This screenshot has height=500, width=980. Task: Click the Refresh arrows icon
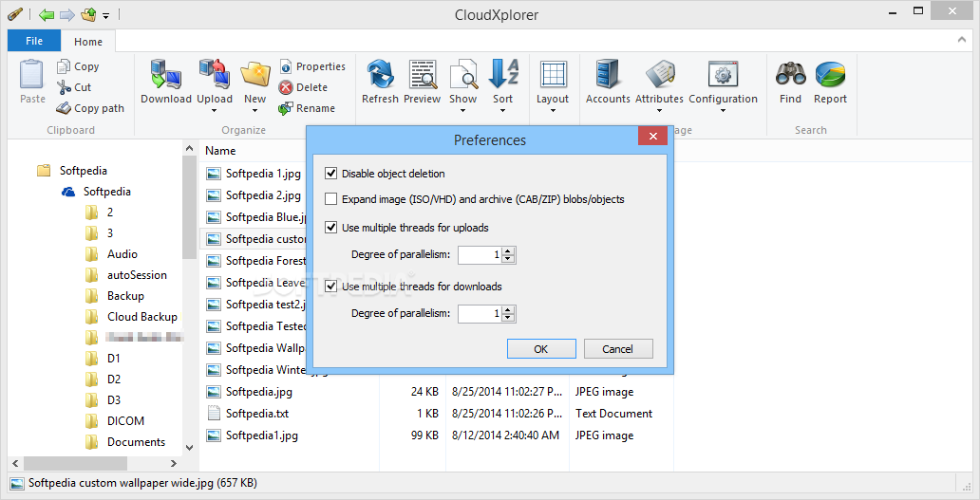click(380, 74)
